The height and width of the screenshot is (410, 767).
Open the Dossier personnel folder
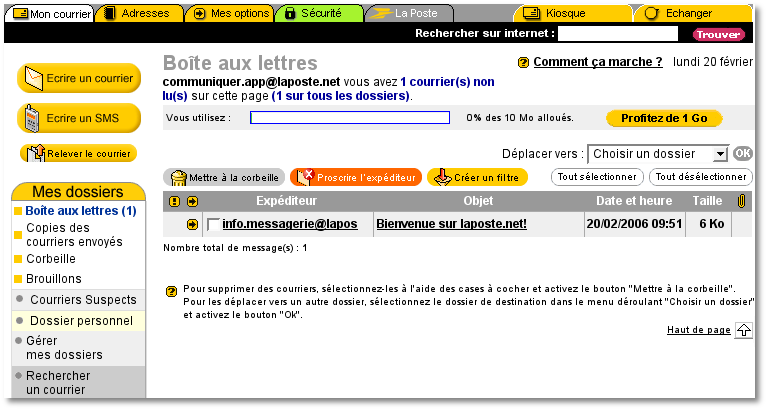pyautogui.click(x=81, y=321)
